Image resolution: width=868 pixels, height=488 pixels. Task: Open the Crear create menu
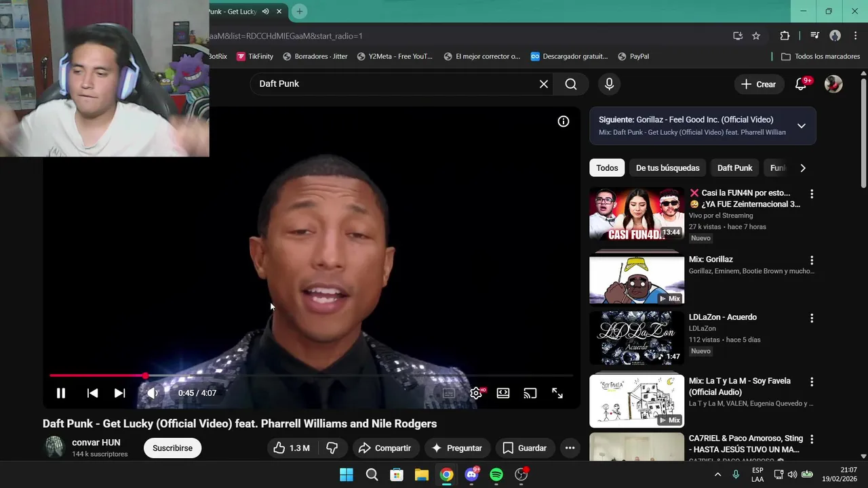click(759, 84)
